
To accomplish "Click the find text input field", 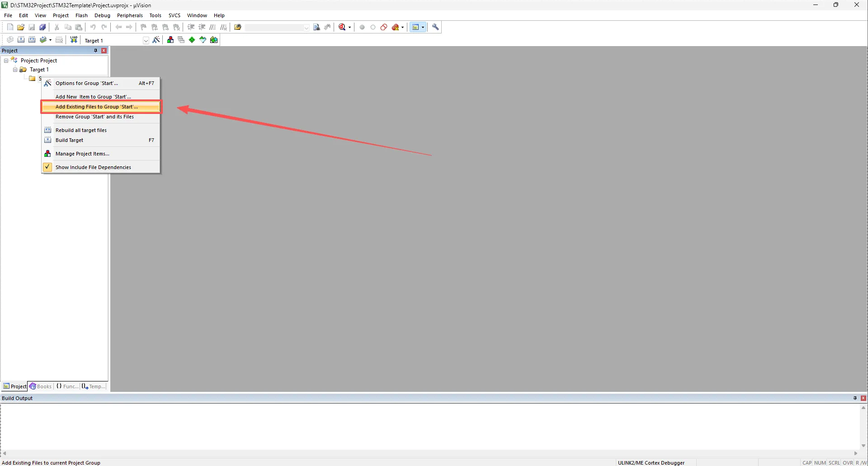I will coord(274,28).
